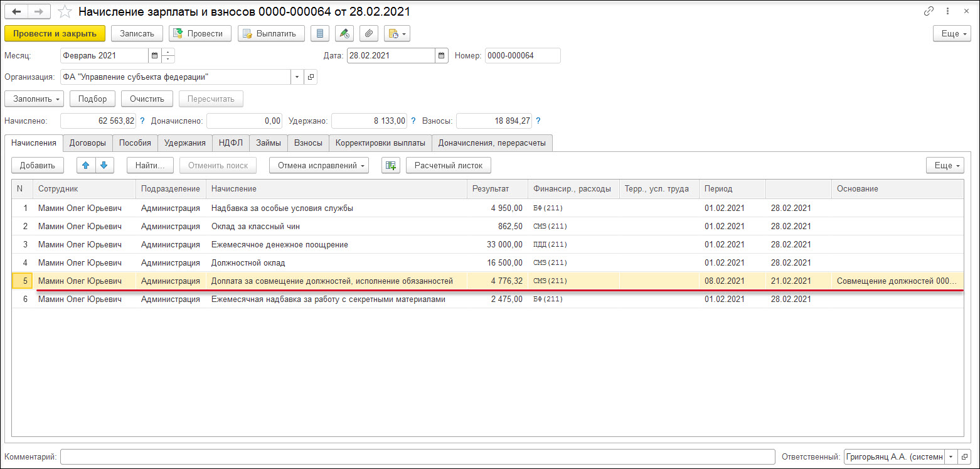Open attached files paperclip icon
Image resolution: width=980 pixels, height=469 pixels.
pos(369,33)
